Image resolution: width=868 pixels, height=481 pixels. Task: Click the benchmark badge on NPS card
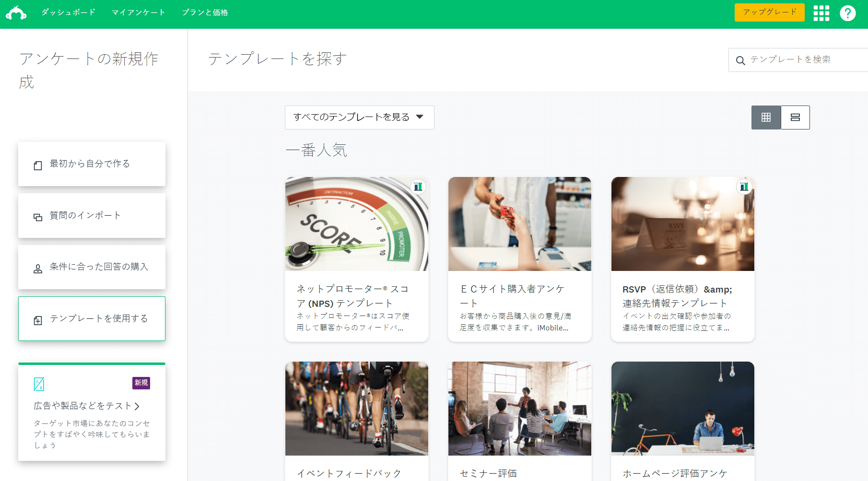tap(418, 187)
